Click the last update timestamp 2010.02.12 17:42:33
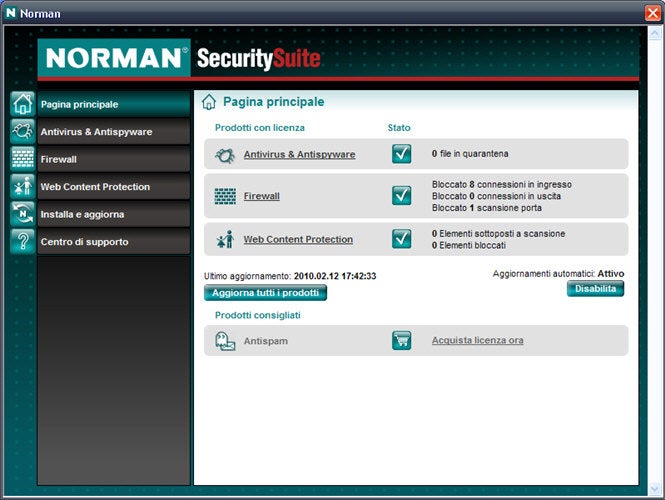Viewport: 665px width, 500px height. tap(335, 276)
